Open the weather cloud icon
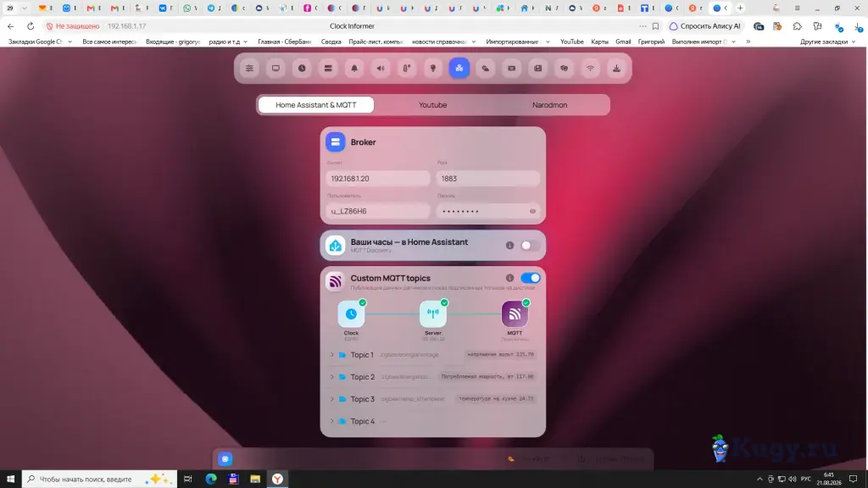 coord(486,68)
